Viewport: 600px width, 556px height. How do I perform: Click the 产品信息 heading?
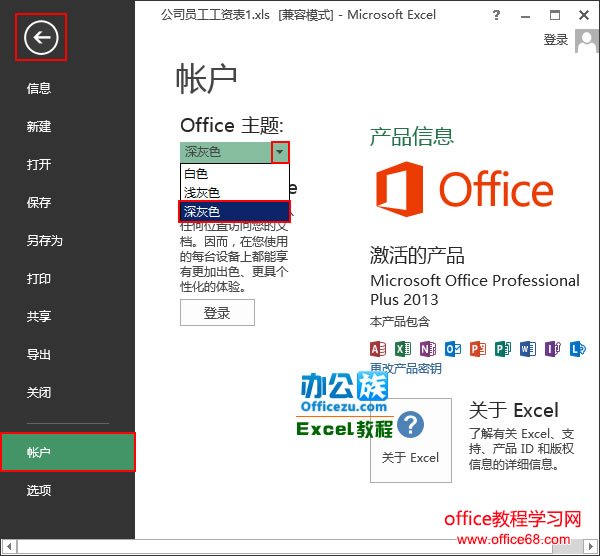click(x=412, y=137)
